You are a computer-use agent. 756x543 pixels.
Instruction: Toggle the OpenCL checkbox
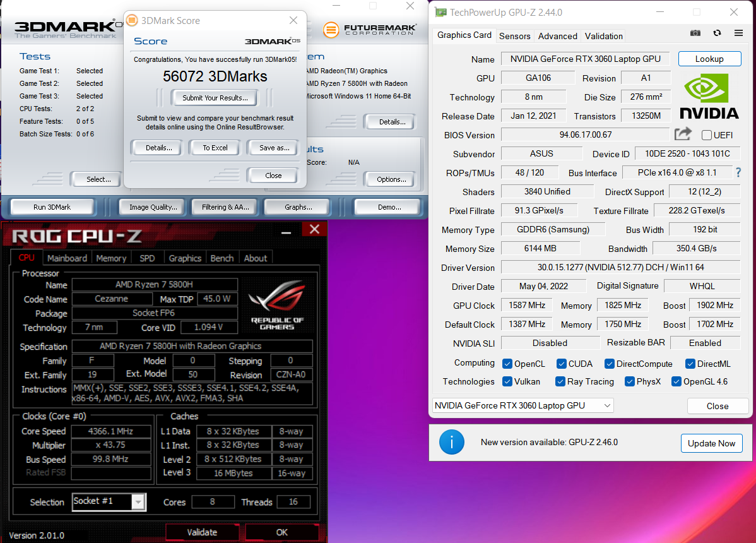point(507,364)
